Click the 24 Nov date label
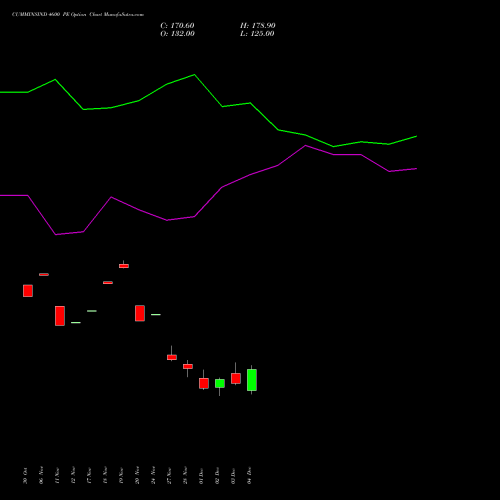 [153, 475]
